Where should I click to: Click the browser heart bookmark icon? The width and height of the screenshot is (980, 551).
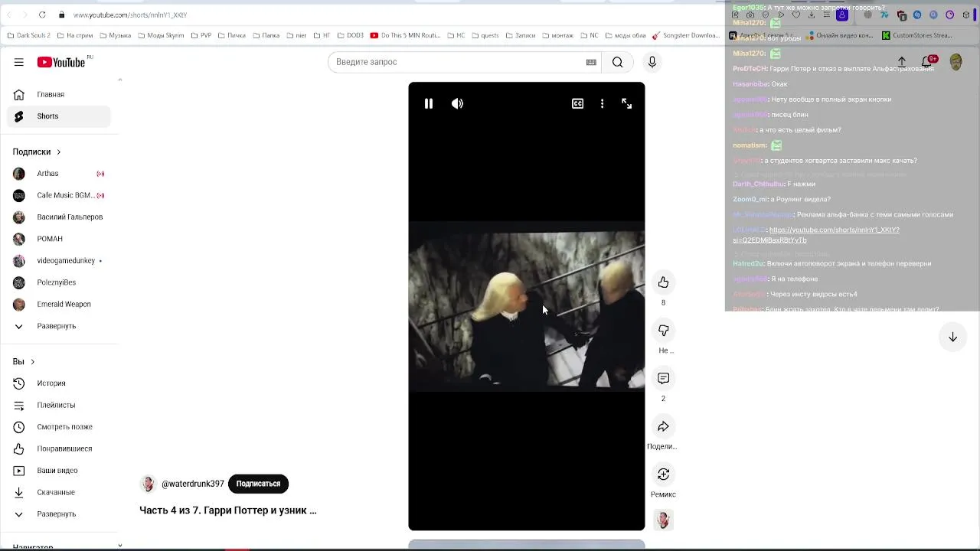coord(796,15)
